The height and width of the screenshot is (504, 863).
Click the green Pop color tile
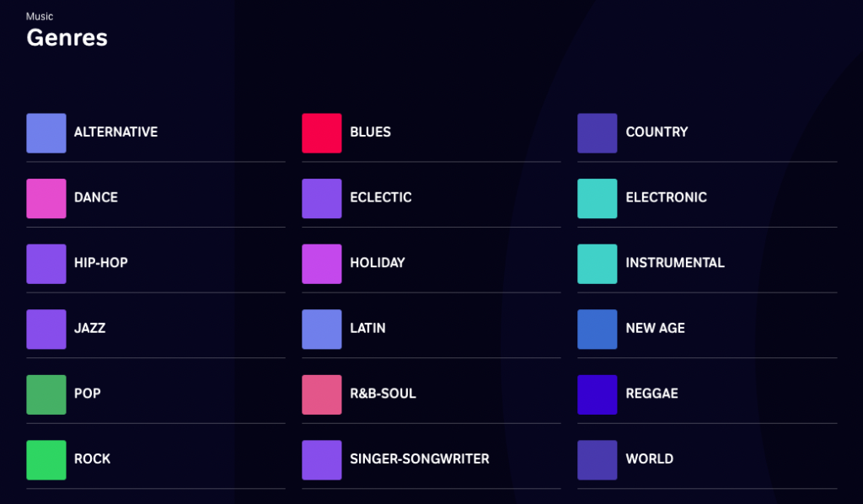[46, 394]
